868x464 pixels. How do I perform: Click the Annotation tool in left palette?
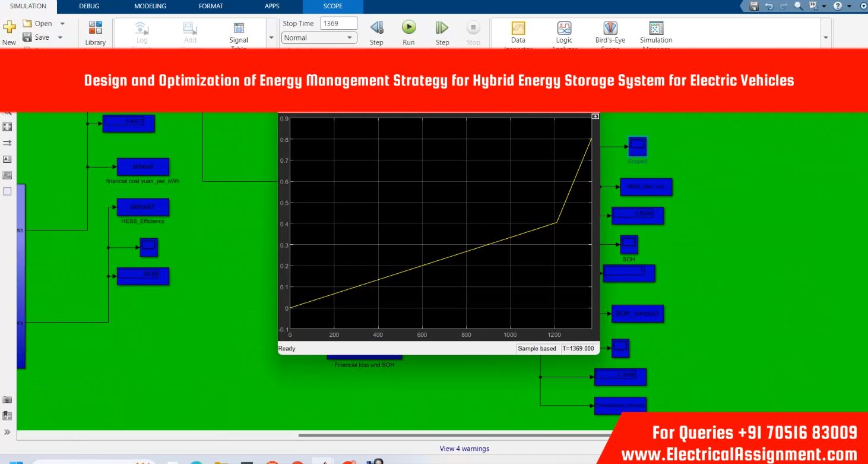pos(7,159)
